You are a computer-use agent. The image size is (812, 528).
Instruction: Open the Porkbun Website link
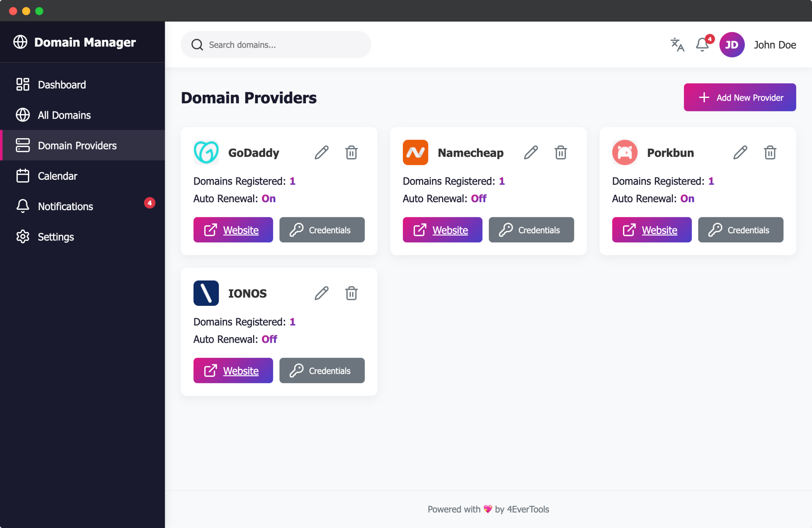coord(652,230)
